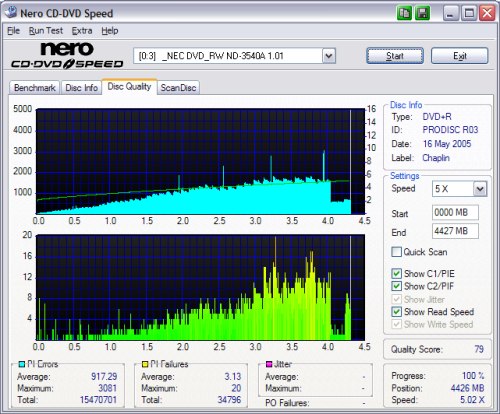The width and height of the screenshot is (500, 414).
Task: Click the End position 4427 MB field
Action: click(x=455, y=231)
